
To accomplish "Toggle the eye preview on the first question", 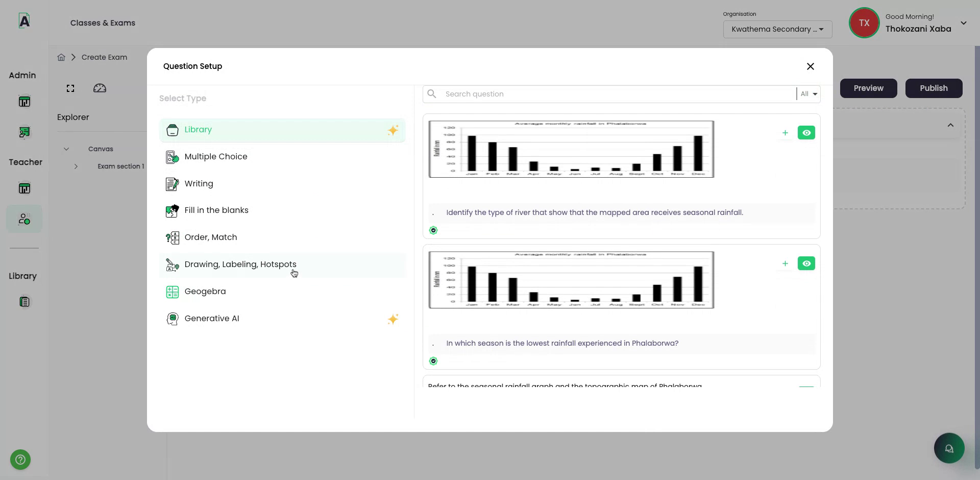I will (806, 133).
